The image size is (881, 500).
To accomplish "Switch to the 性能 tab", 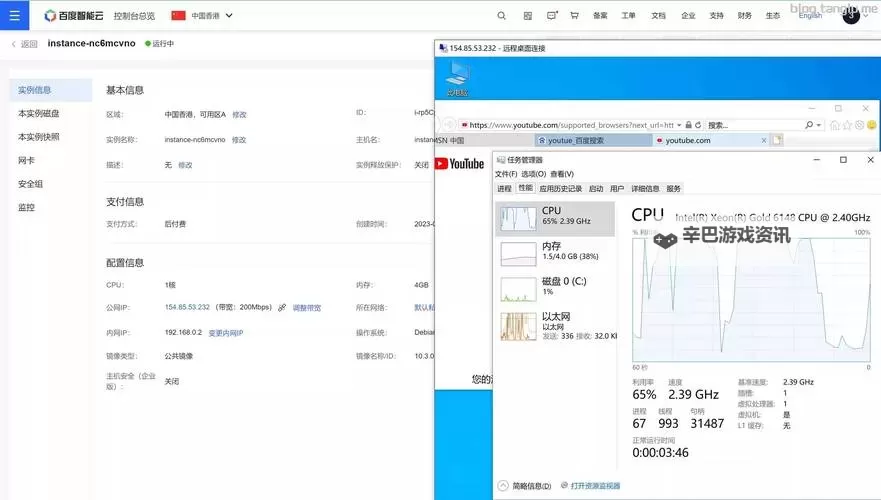I will click(x=525, y=188).
